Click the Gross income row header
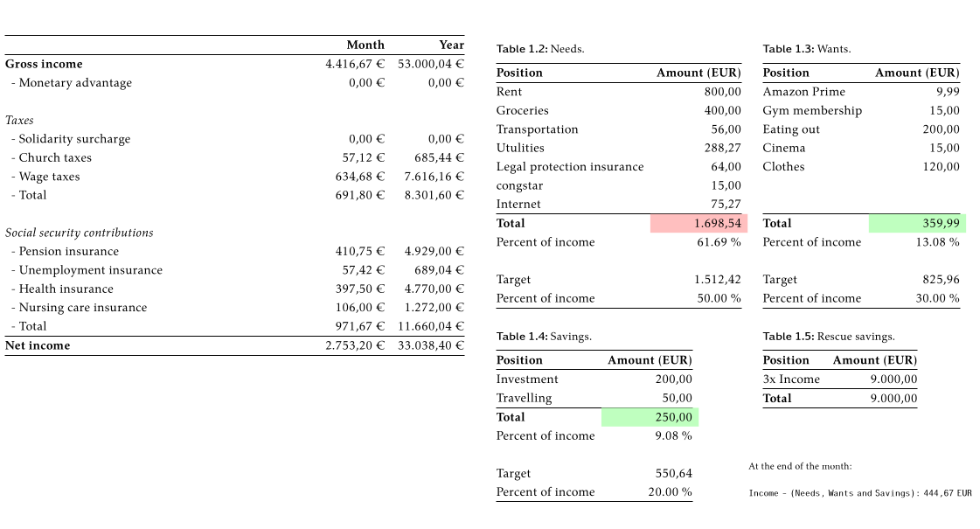980x529 pixels. coord(44,64)
